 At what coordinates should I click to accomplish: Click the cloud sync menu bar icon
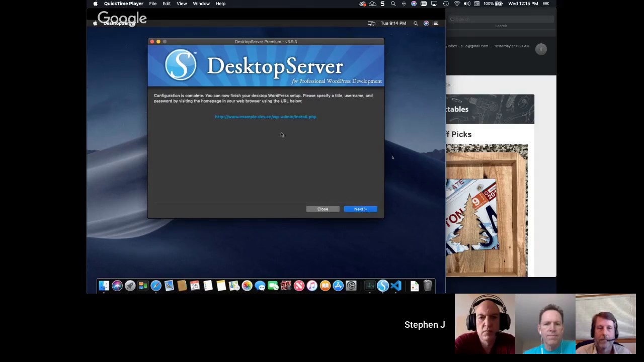point(373,4)
